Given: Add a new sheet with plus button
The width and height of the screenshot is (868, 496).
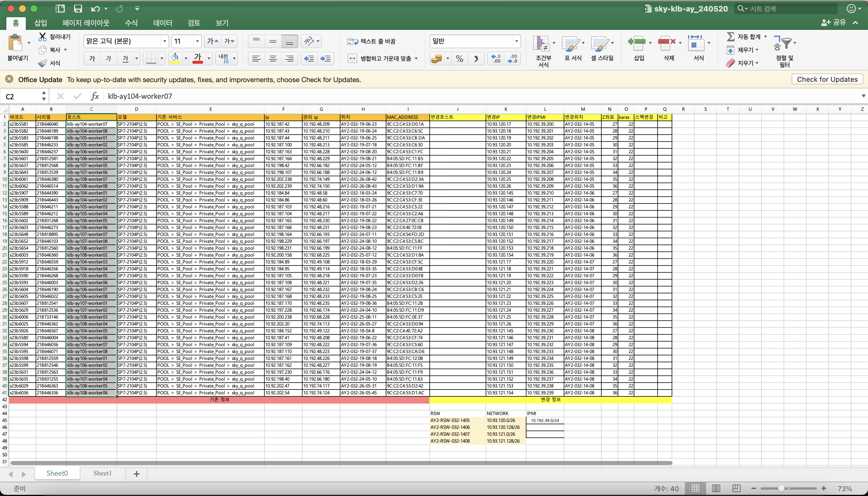Looking at the screenshot, I should click(x=137, y=474).
